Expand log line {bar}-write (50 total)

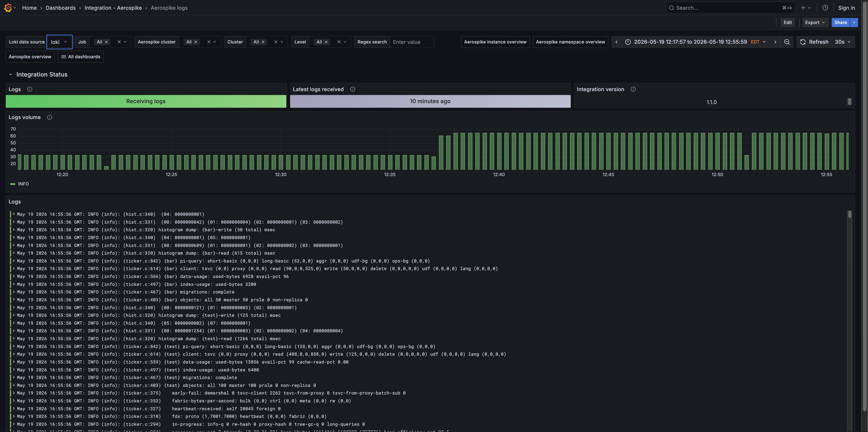click(x=13, y=230)
